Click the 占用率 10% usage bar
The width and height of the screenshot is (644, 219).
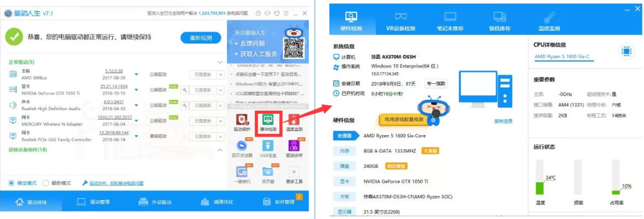click(x=616, y=177)
